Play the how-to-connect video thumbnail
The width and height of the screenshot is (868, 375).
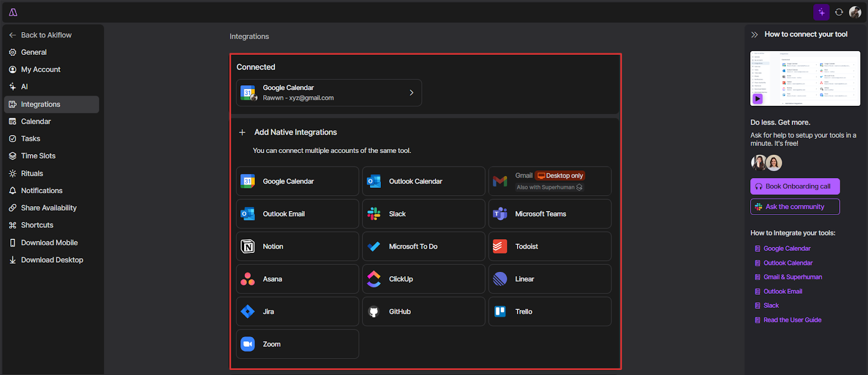(805, 79)
